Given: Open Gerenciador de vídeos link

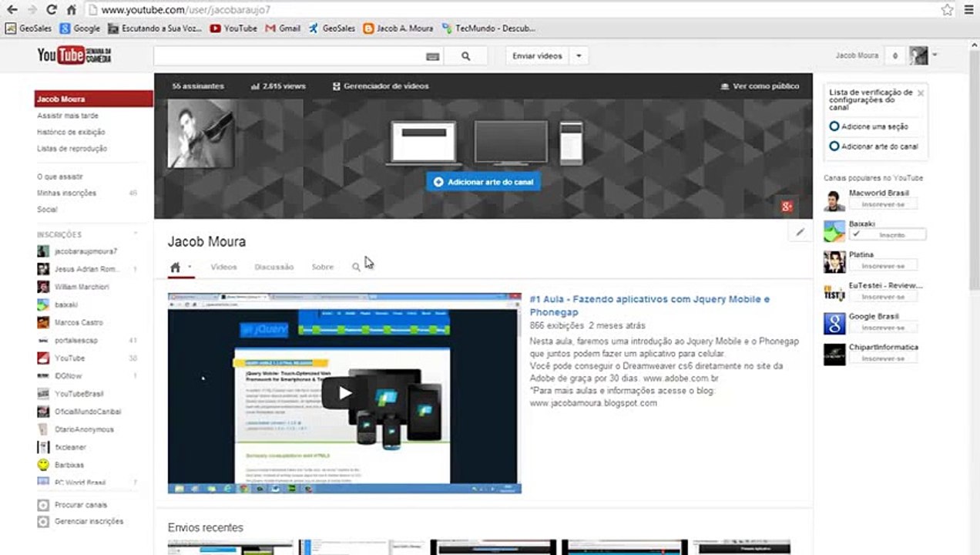Looking at the screenshot, I should tap(381, 86).
